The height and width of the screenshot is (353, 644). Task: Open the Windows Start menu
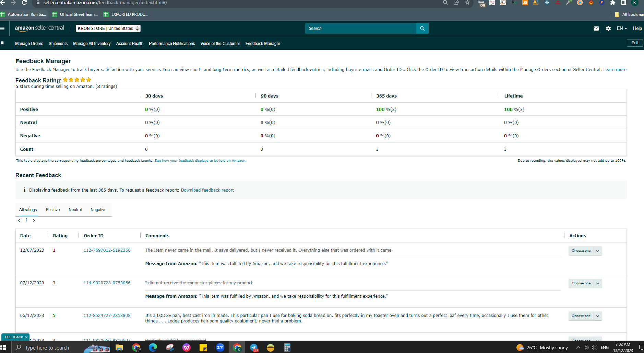[3, 348]
